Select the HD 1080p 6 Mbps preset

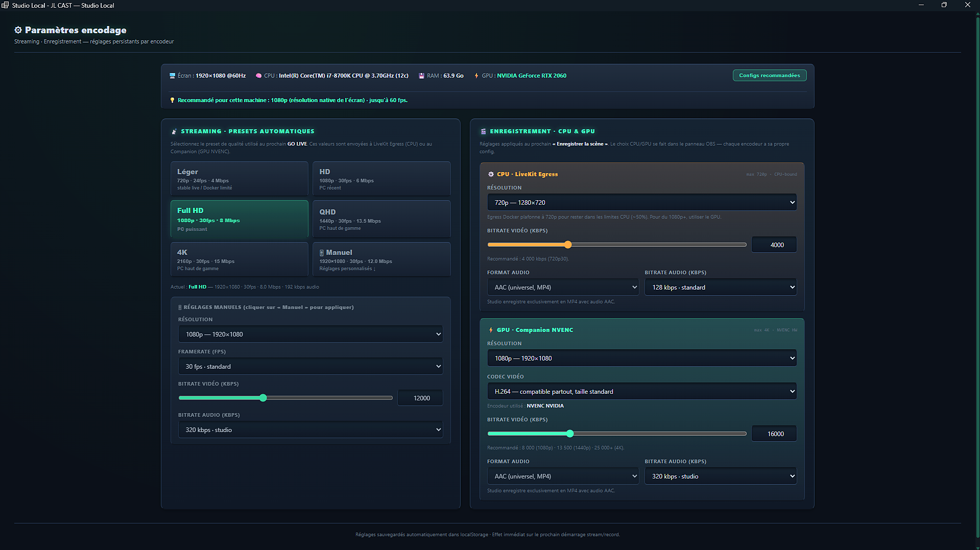381,179
